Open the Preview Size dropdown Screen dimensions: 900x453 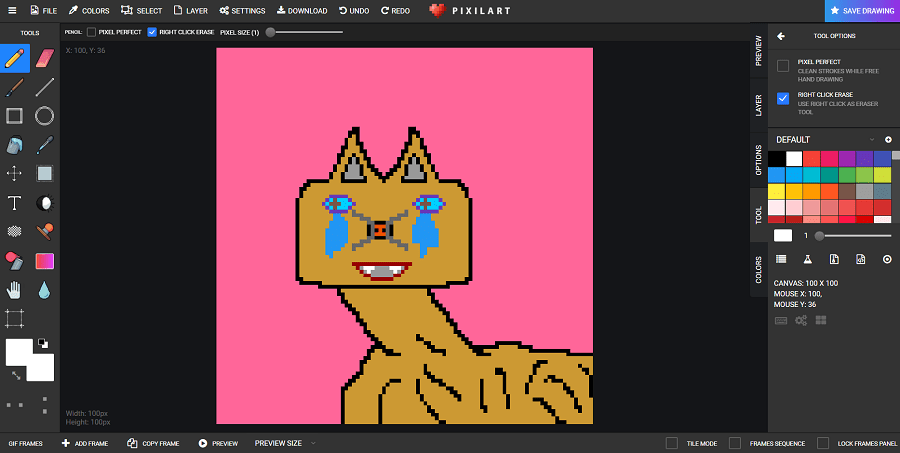click(x=285, y=443)
